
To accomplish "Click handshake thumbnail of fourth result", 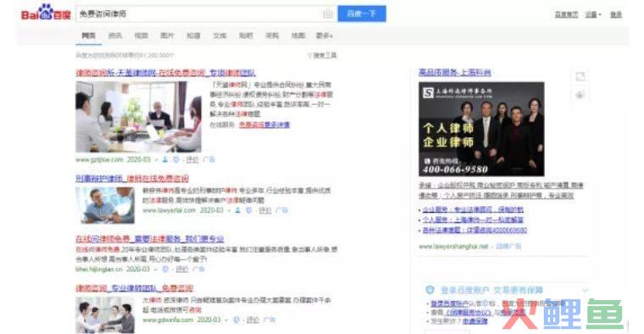I will (x=105, y=315).
